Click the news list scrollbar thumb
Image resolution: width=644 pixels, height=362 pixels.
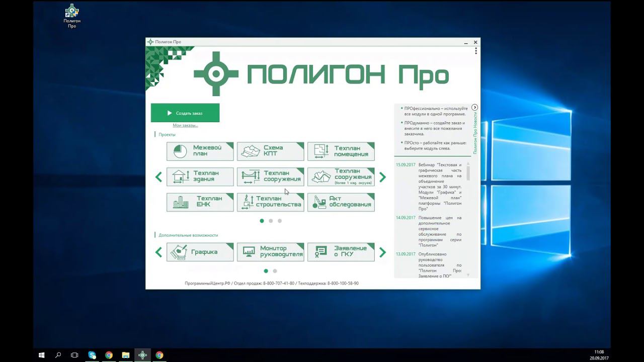468,173
